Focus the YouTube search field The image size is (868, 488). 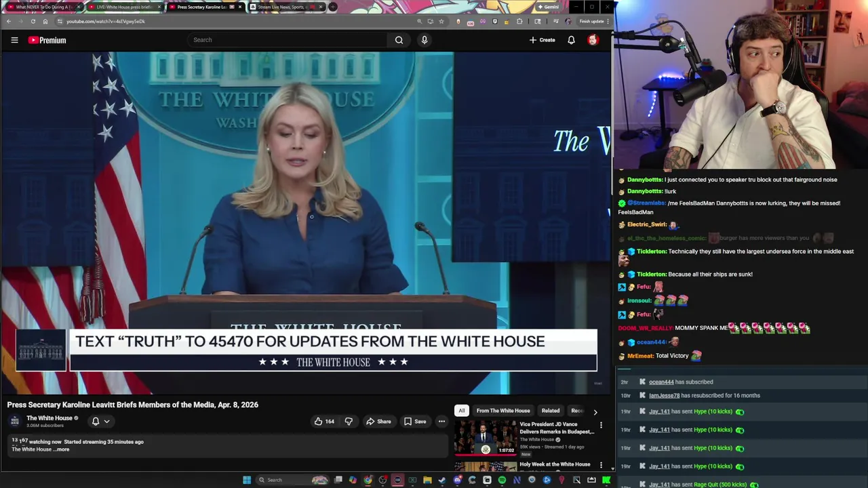tap(289, 40)
